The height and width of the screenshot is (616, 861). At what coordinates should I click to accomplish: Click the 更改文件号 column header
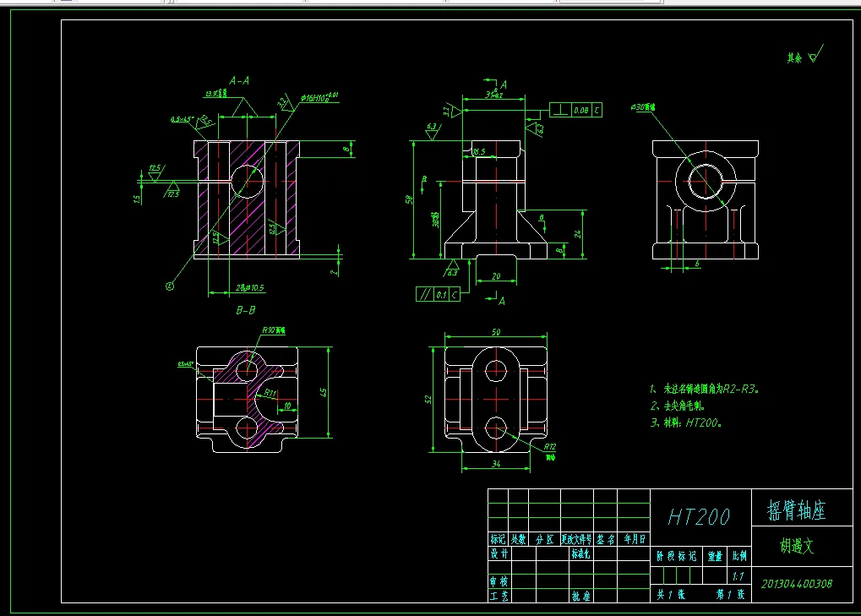[576, 539]
